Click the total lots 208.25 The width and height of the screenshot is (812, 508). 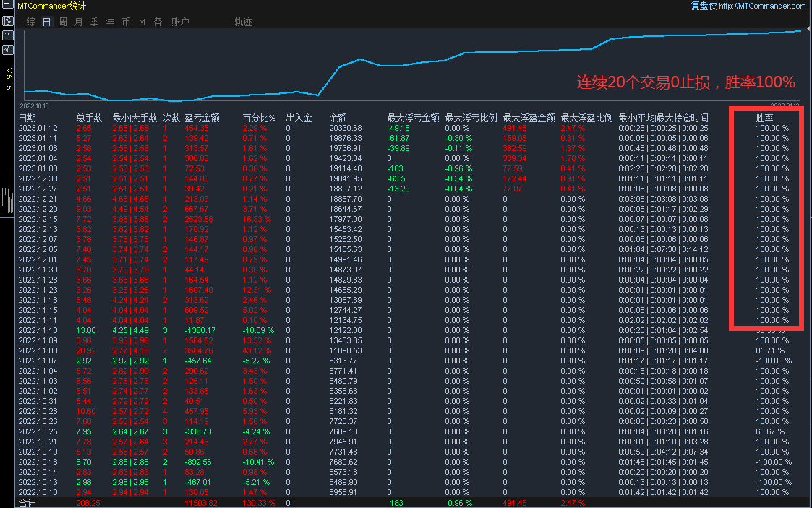pos(88,504)
